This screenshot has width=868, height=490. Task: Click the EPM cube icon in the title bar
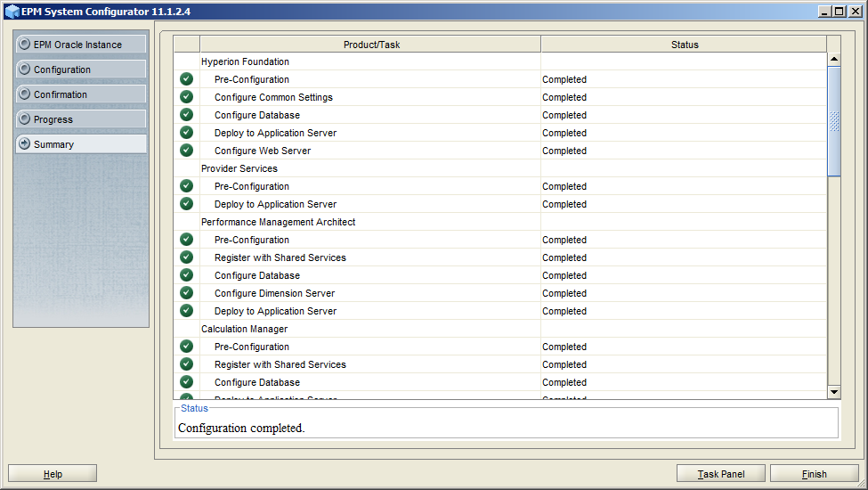click(x=12, y=11)
